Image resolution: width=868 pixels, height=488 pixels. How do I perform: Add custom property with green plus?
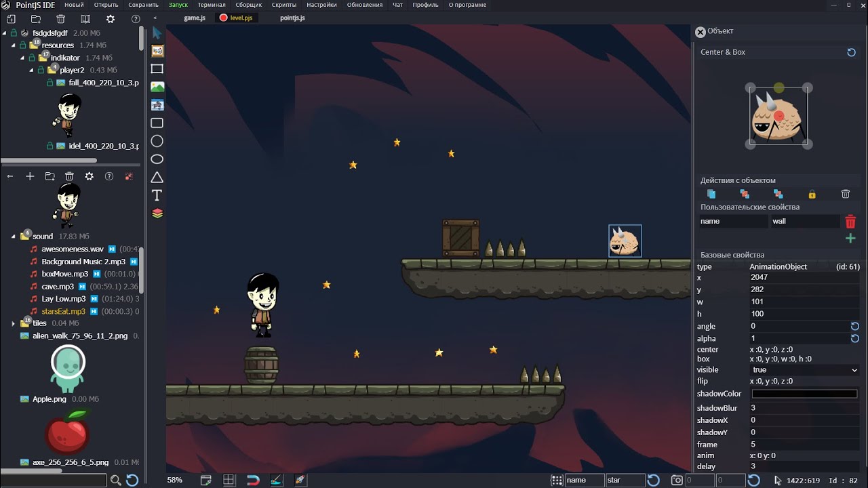(850, 238)
